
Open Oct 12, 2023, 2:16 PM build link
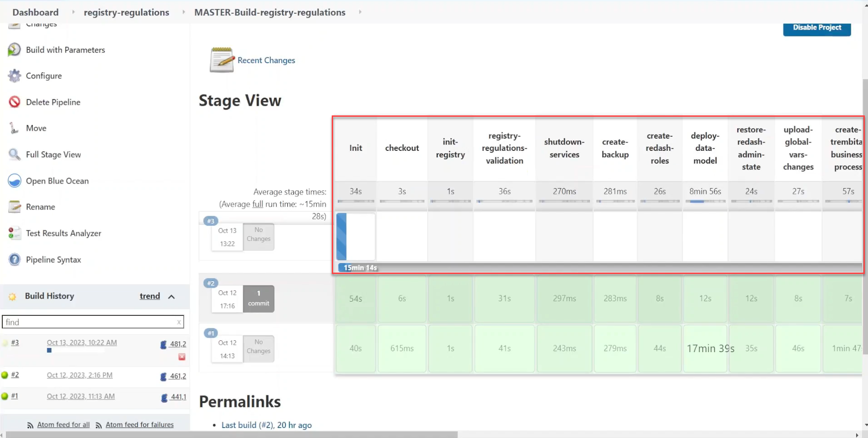[80, 375]
